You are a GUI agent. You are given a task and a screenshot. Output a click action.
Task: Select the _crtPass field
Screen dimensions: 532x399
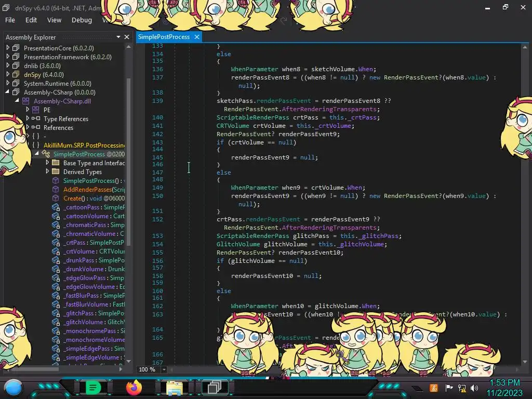(x=94, y=242)
